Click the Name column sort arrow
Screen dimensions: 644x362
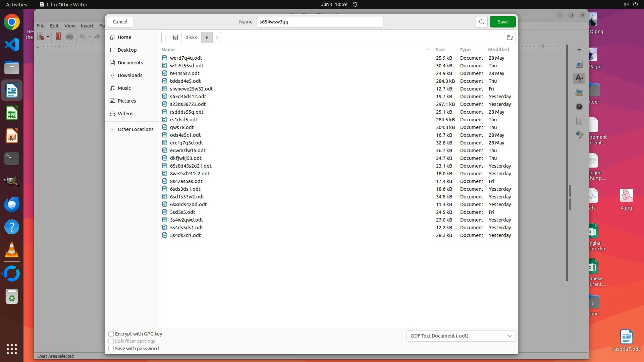point(428,50)
